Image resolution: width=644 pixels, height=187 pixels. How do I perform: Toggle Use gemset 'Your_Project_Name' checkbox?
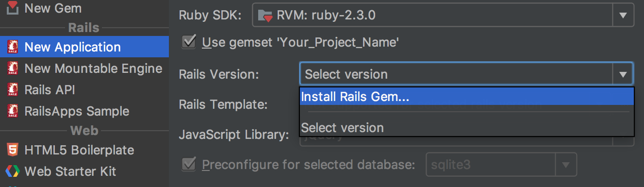[x=188, y=42]
